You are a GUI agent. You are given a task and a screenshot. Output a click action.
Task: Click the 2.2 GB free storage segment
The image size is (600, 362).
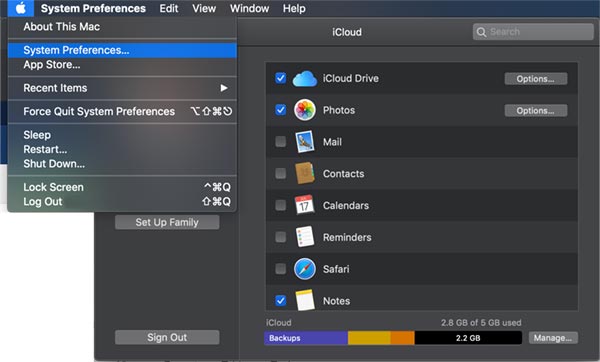468,338
